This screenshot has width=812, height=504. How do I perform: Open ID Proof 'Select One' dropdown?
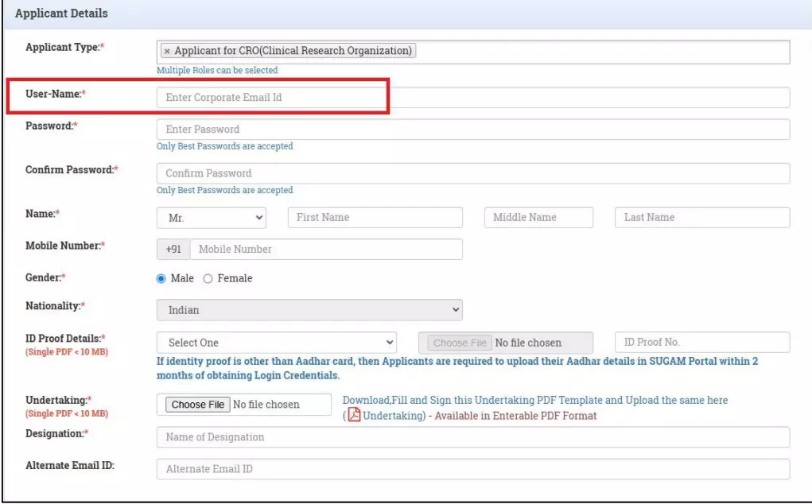tap(276, 343)
